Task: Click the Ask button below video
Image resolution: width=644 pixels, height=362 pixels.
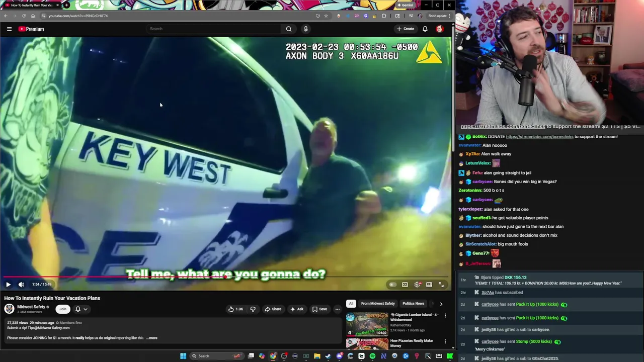Action: (297, 309)
